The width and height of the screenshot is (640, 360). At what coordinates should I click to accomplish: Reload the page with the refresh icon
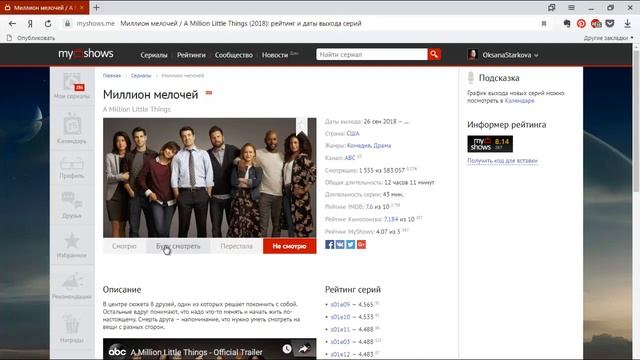pos(48,24)
